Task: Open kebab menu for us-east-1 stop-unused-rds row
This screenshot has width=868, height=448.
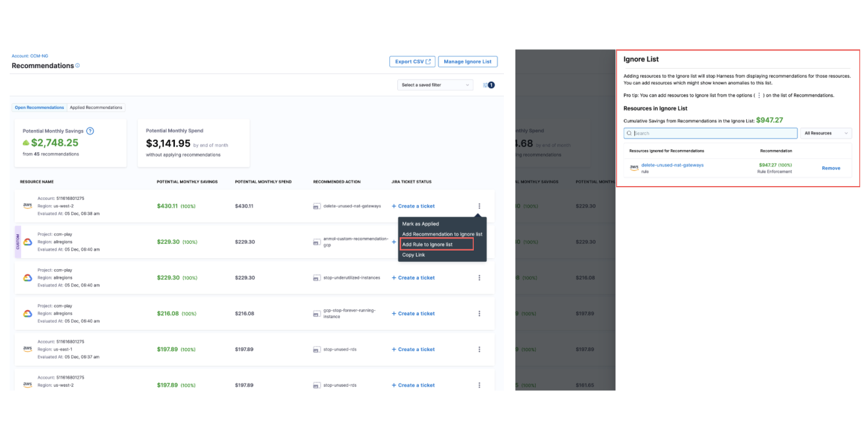Action: [x=479, y=349]
